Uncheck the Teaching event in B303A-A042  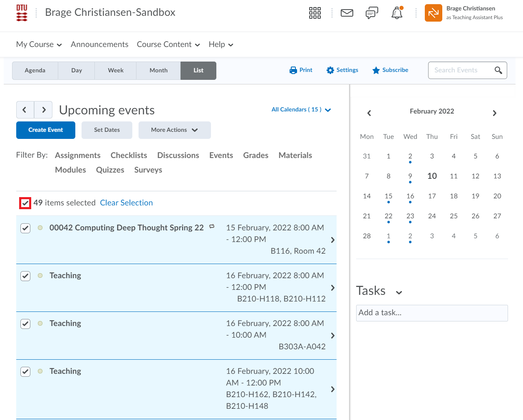click(25, 324)
